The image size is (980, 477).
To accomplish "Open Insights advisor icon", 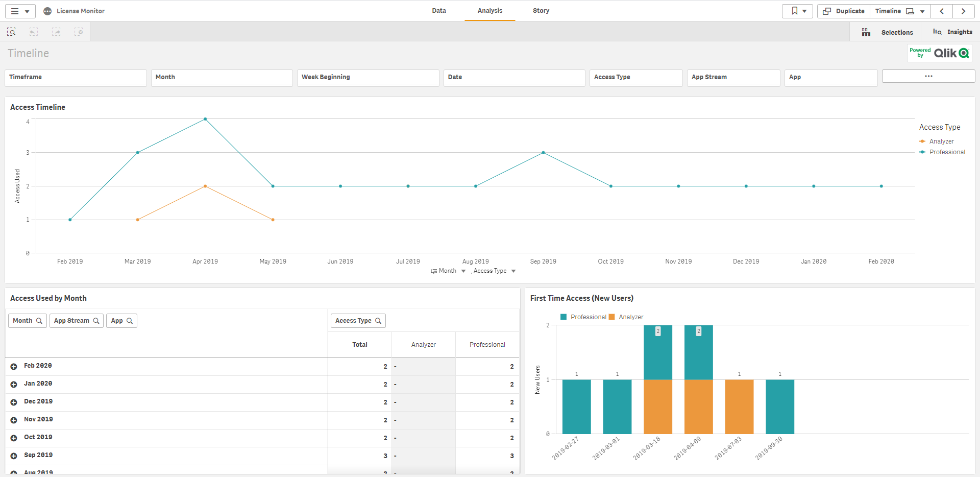I will pos(937,32).
